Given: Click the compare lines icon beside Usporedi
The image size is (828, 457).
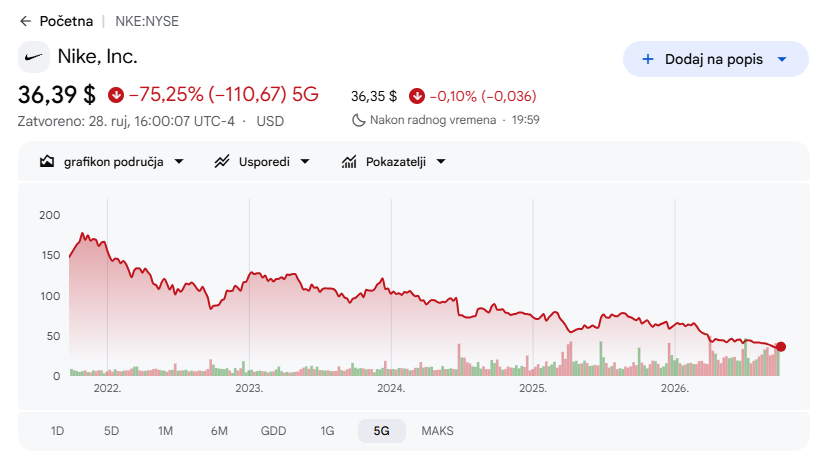Looking at the screenshot, I should 222,162.
